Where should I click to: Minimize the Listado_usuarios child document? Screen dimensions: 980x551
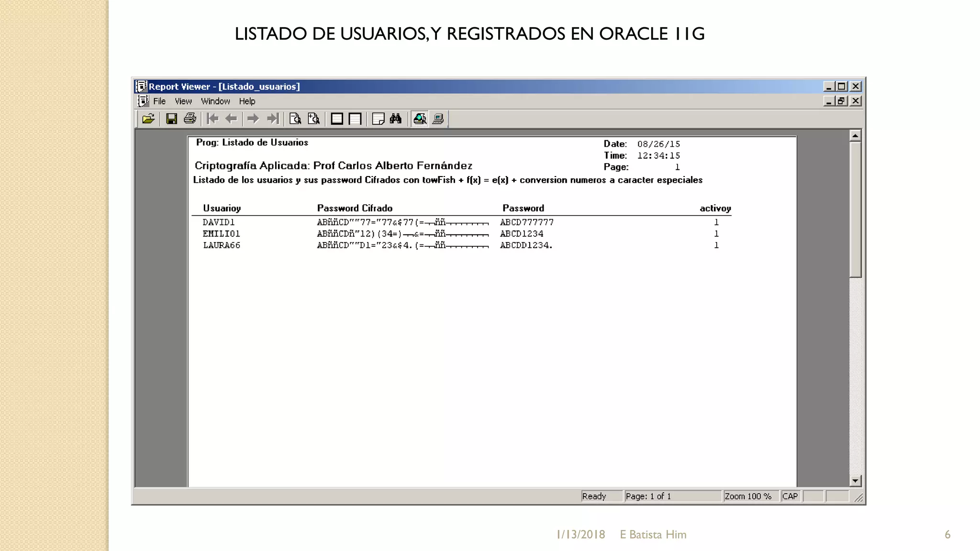(829, 101)
